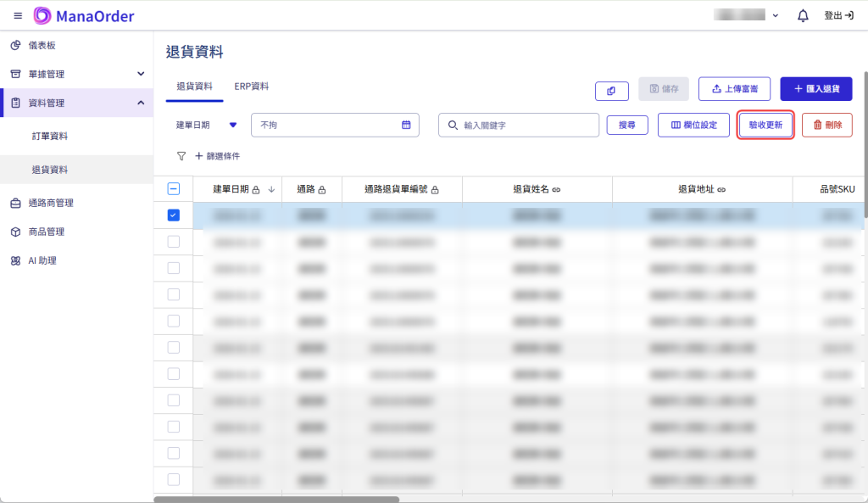Check the second row checkbox
868x503 pixels.
pos(173,242)
